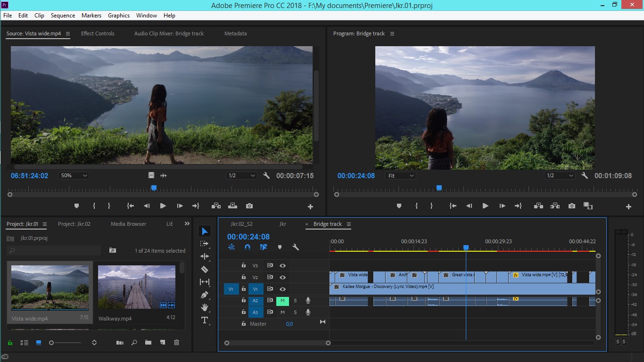Open Program monitor button editor plus
The width and height of the screenshot is (644, 362).
(628, 206)
